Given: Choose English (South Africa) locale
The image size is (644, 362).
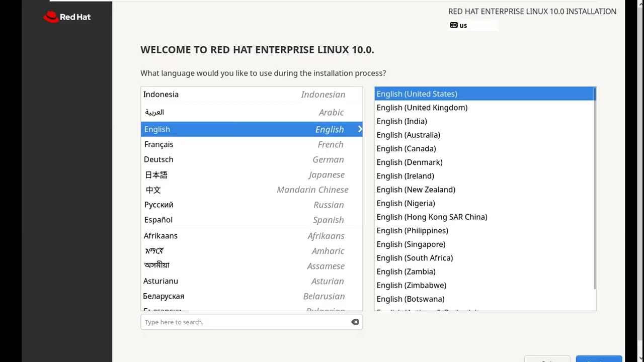Looking at the screenshot, I should coord(485,258).
